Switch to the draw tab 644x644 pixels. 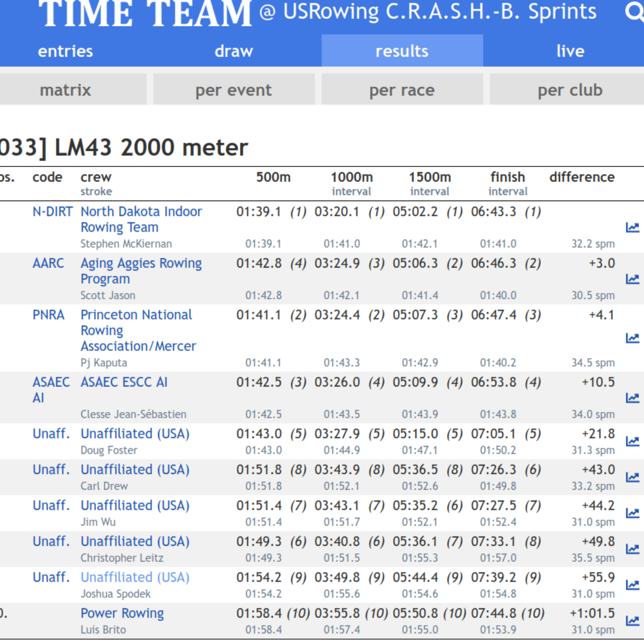click(234, 51)
